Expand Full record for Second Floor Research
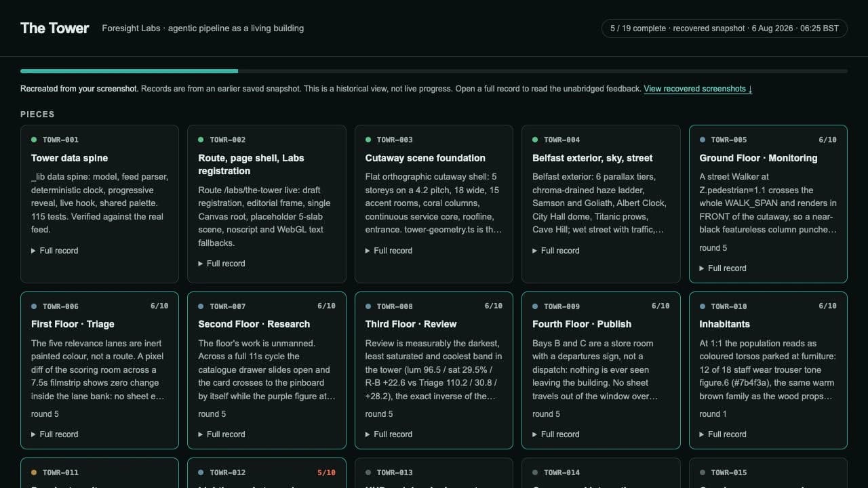Image resolution: width=868 pixels, height=488 pixels. click(x=222, y=434)
